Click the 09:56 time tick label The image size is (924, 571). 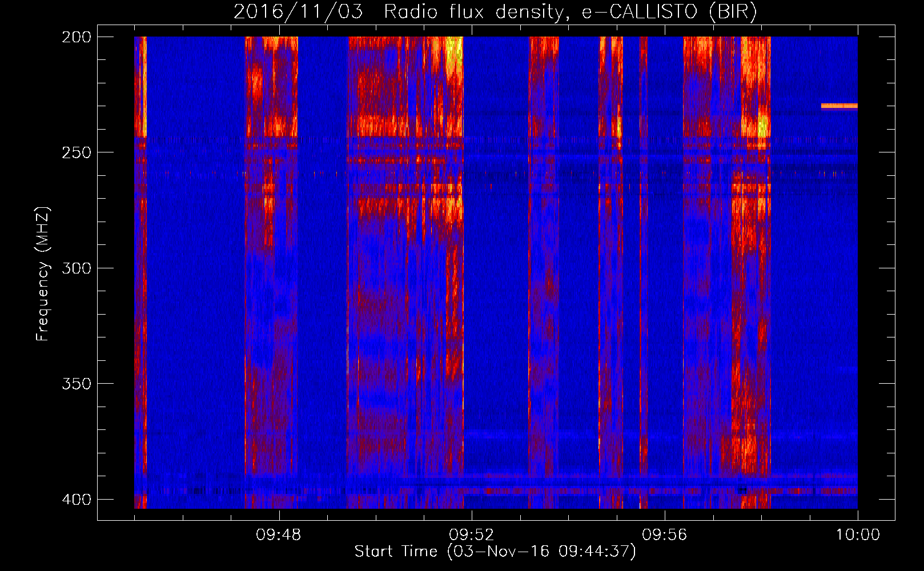(x=665, y=535)
